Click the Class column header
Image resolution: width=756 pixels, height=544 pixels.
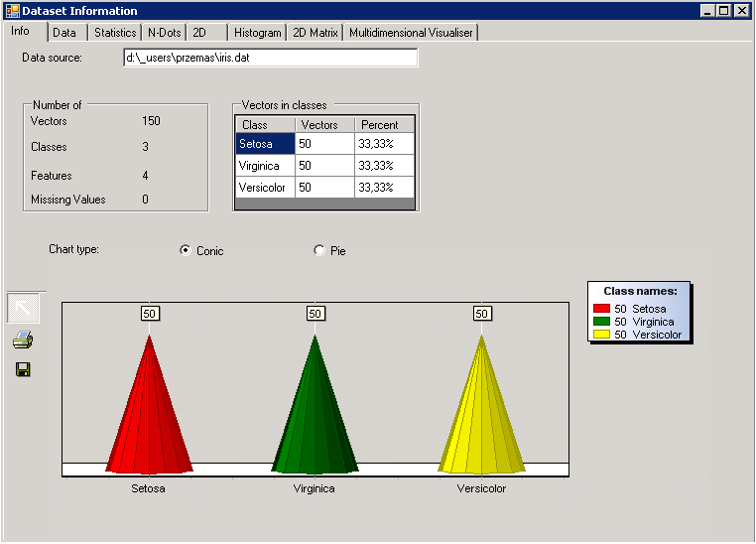[x=265, y=125]
